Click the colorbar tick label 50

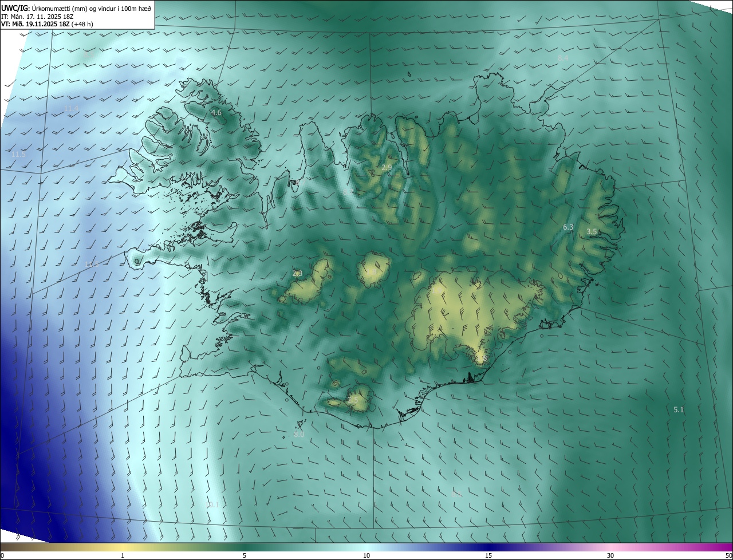728,555
